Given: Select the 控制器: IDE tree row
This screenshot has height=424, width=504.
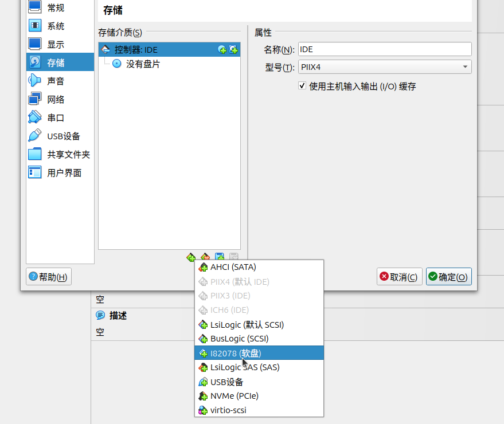Looking at the screenshot, I should click(136, 50).
